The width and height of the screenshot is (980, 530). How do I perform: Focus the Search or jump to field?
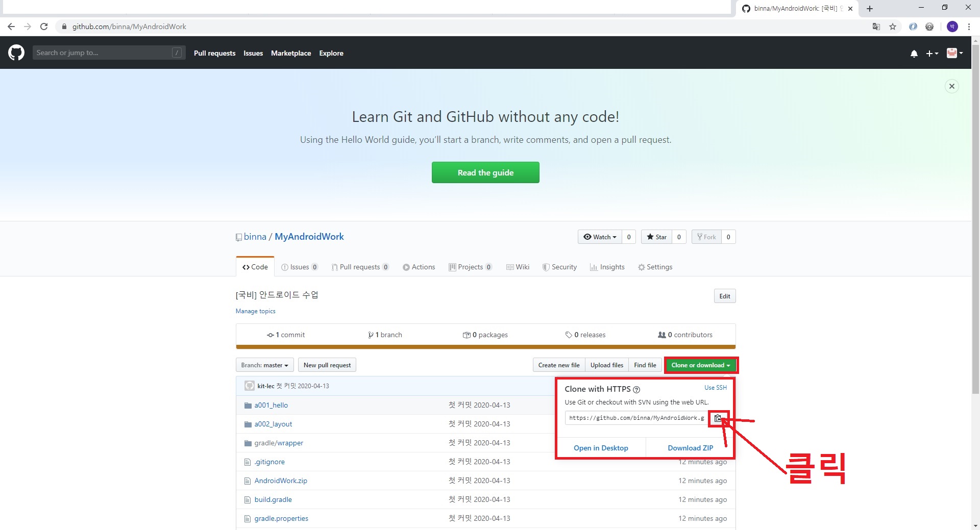(x=109, y=53)
